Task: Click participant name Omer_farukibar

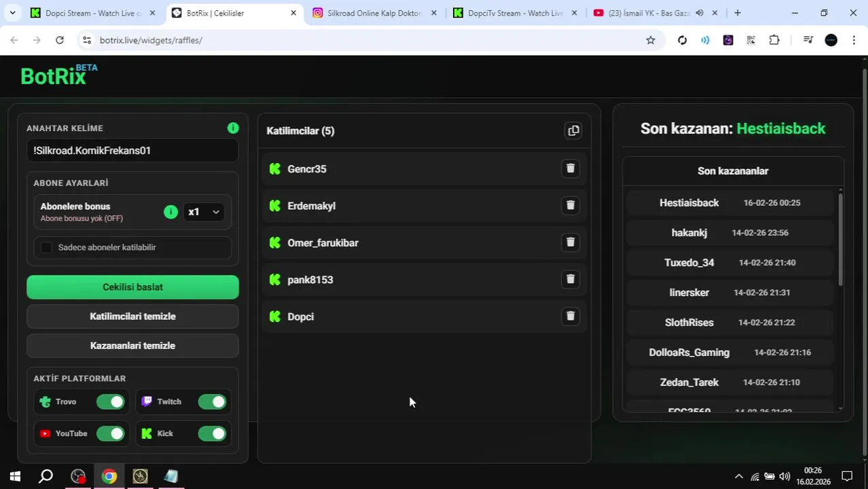Action: (323, 243)
